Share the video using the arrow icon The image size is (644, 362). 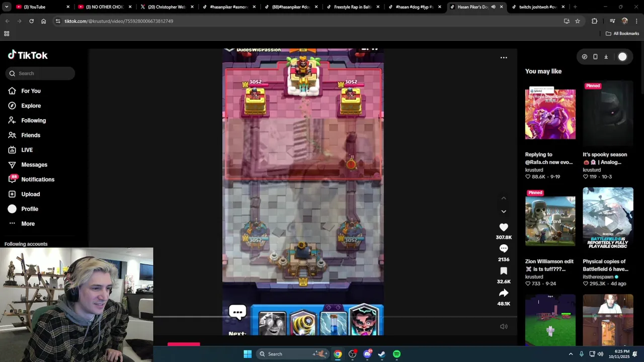[504, 293]
